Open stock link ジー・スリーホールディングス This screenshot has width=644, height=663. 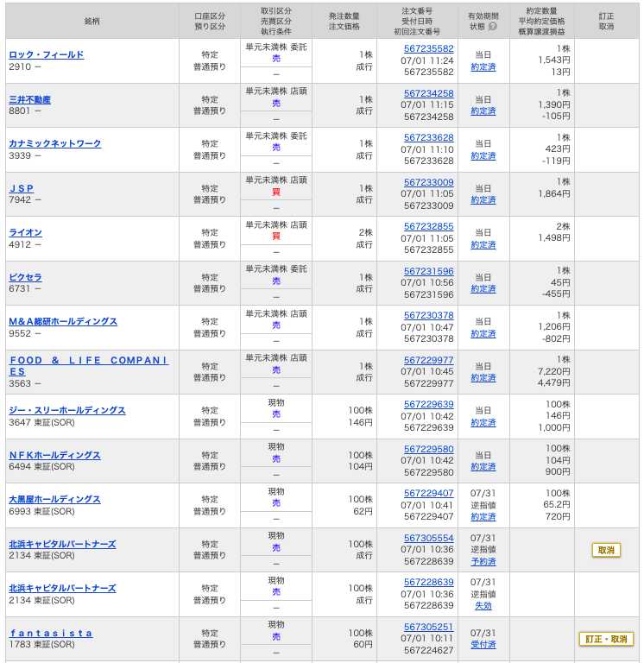pos(67,410)
